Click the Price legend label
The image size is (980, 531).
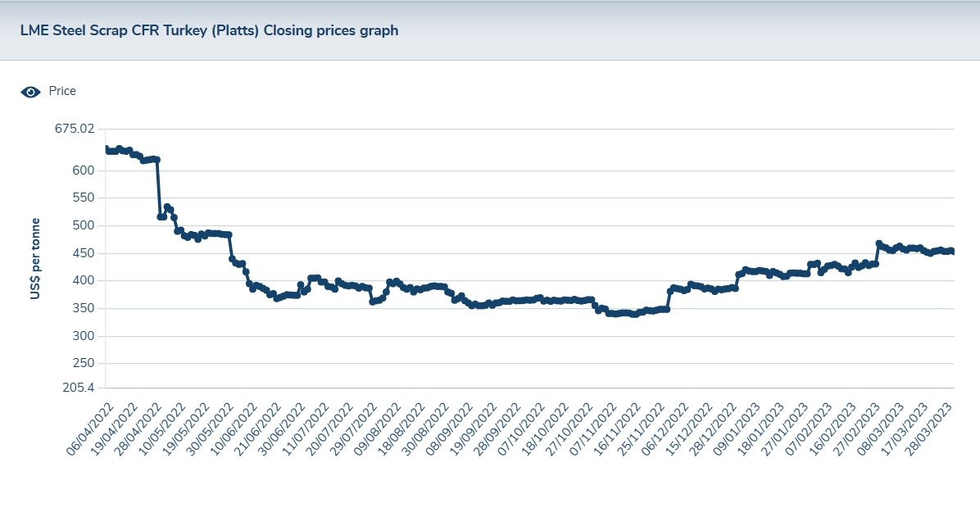click(x=62, y=91)
